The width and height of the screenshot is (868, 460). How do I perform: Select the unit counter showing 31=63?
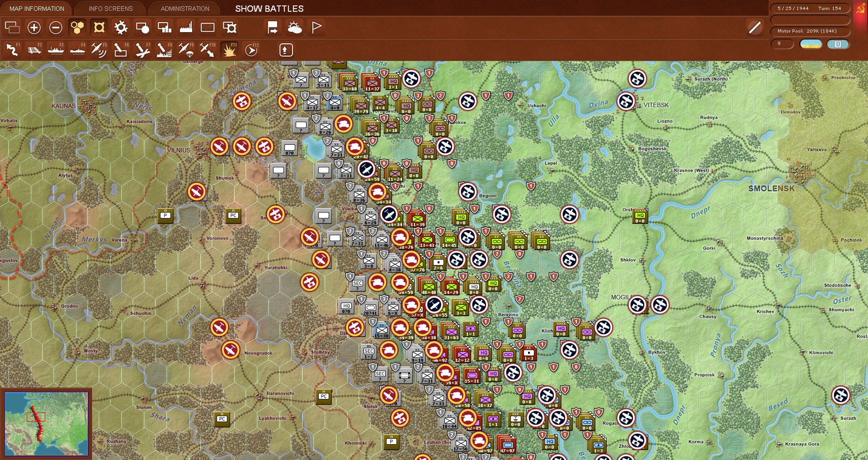coord(451,332)
